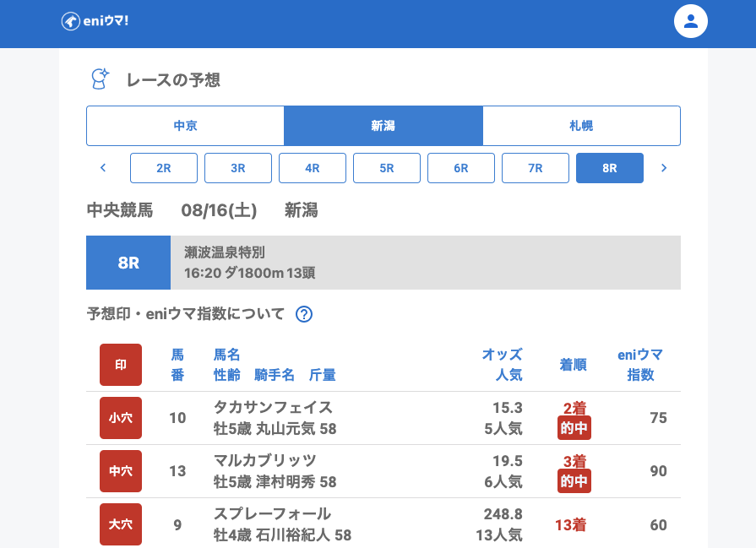Open the help question mark icon
Viewport: 756px width, 548px height.
tap(304, 314)
